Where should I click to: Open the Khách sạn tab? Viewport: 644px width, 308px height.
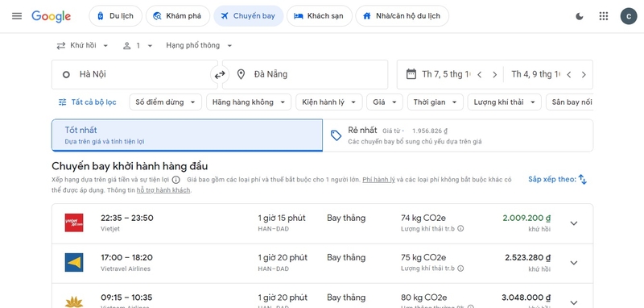(x=319, y=16)
